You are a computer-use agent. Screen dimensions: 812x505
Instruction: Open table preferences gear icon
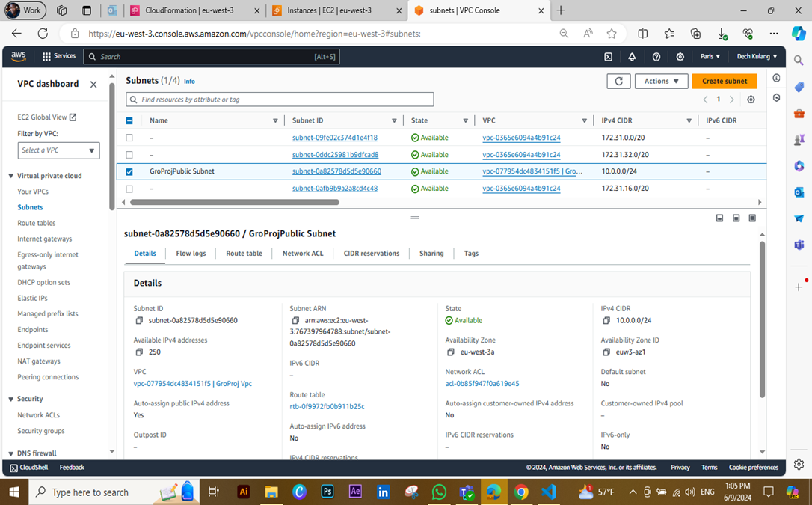[x=751, y=99]
